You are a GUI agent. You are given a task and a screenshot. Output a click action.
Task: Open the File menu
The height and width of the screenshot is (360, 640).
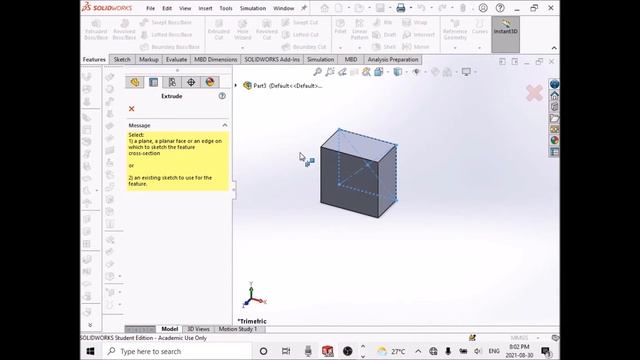click(x=151, y=8)
